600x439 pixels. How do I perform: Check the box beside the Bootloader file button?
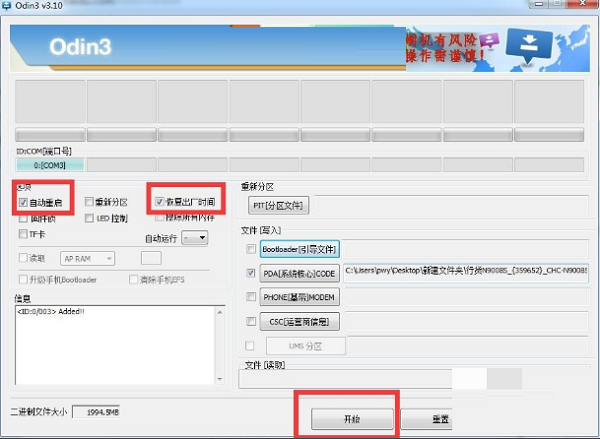point(250,248)
